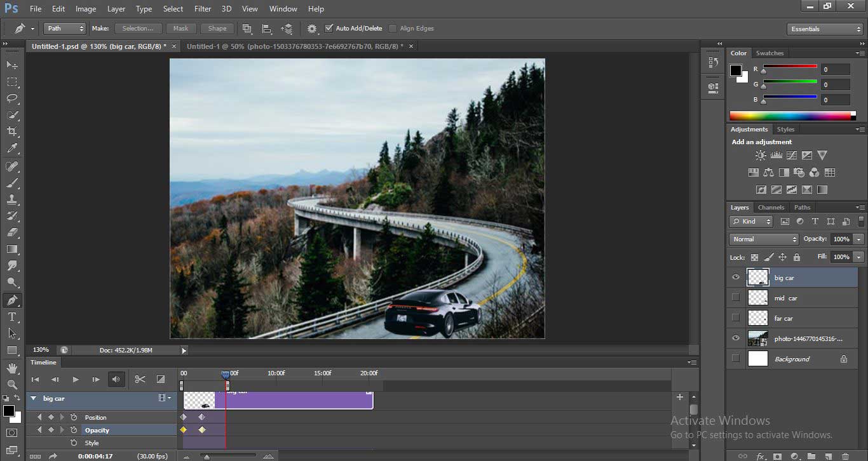Open the Essentials workspace dropdown
This screenshot has width=868, height=461.
coord(824,29)
